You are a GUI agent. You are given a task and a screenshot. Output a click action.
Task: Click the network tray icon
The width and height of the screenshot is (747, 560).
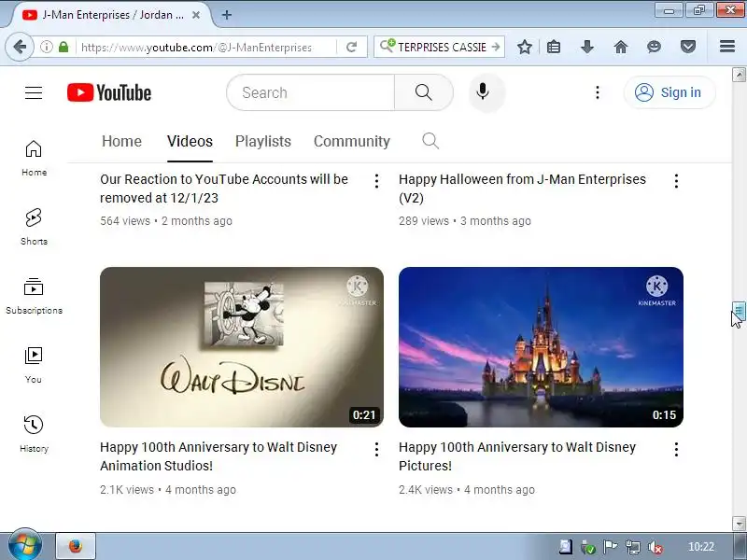(633, 547)
